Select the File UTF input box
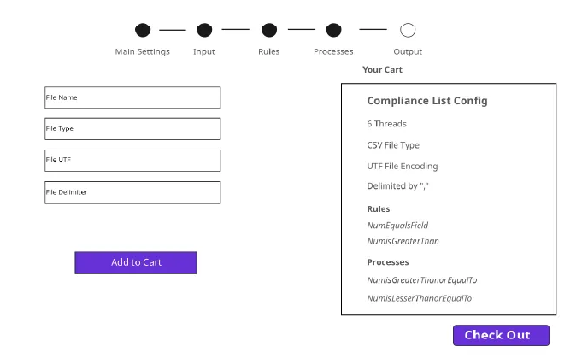Screen dimensions: 588x364 [132, 161]
